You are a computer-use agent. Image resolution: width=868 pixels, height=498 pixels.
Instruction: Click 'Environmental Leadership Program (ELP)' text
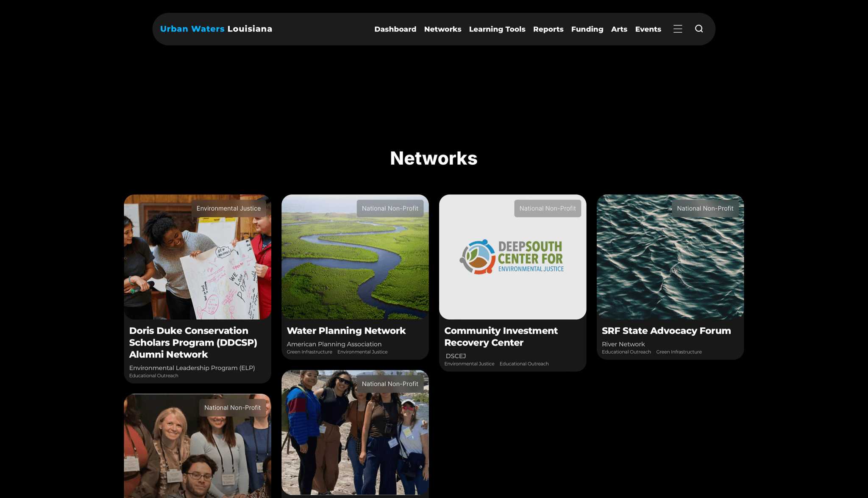pyautogui.click(x=192, y=368)
